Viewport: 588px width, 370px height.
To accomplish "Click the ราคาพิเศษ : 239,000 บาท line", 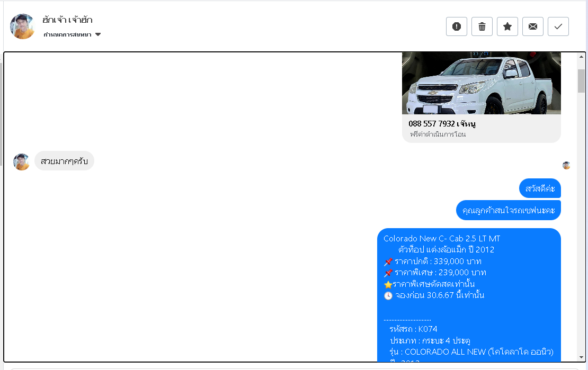I will click(435, 273).
